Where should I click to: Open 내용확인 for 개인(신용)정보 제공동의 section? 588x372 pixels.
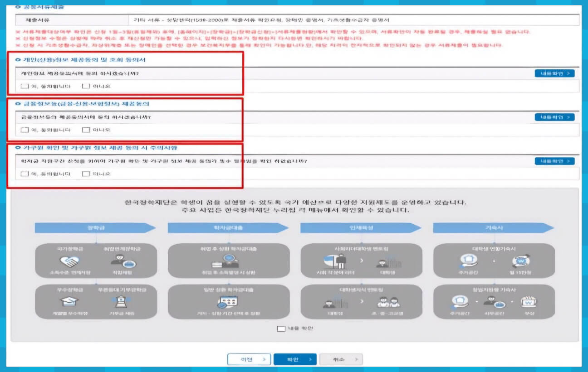click(x=554, y=73)
